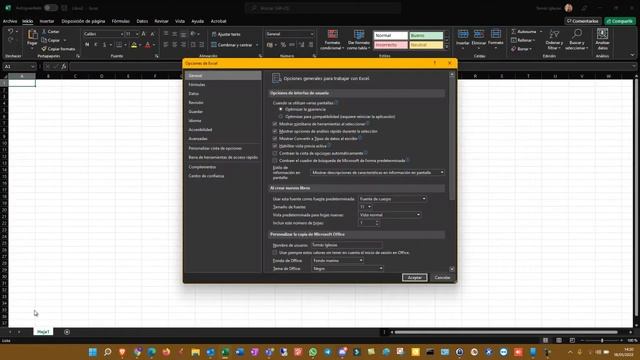640x360 pixels.
Task: Select the Bueno cell style swatch
Action: pyautogui.click(x=426, y=36)
